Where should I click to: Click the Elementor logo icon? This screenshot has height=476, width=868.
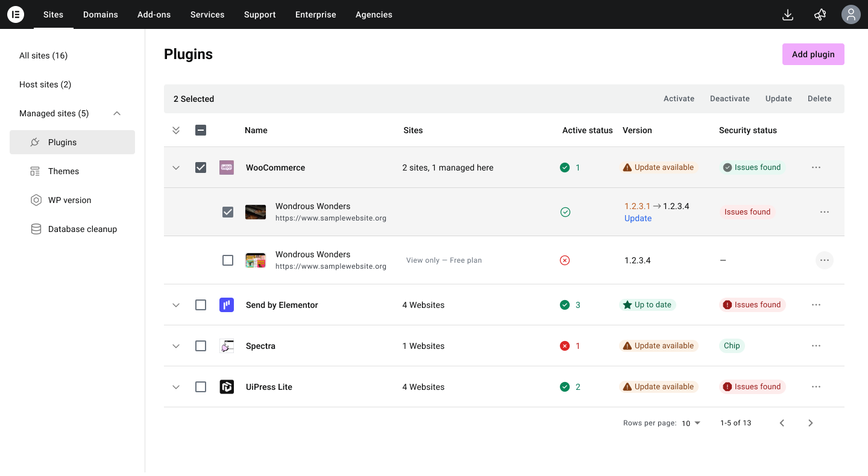[16, 14]
